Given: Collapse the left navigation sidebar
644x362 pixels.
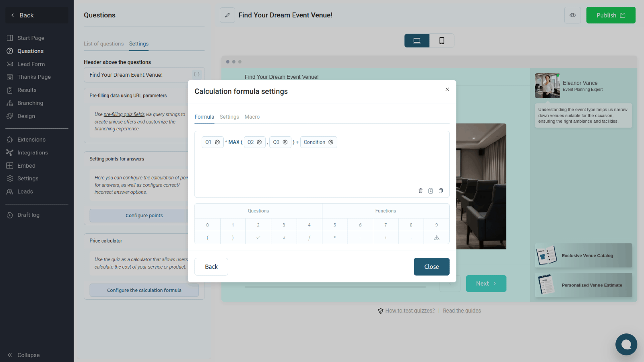Looking at the screenshot, I should click(24, 355).
